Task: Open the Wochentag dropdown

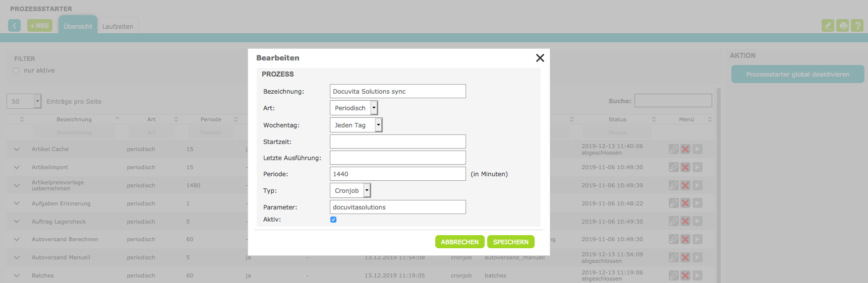Action: [356, 125]
